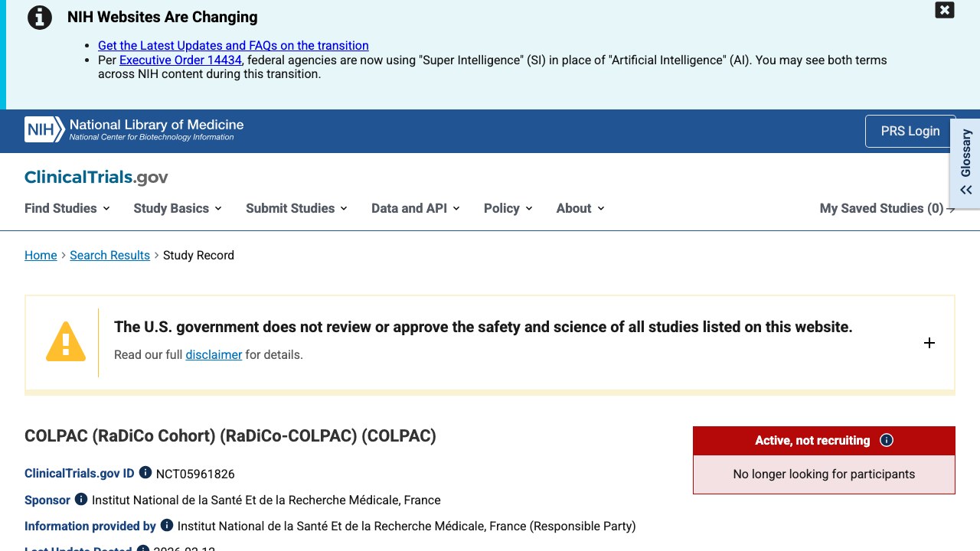This screenshot has height=551, width=980.
Task: Click info icon on Active, not recruiting status
Action: coord(887,440)
